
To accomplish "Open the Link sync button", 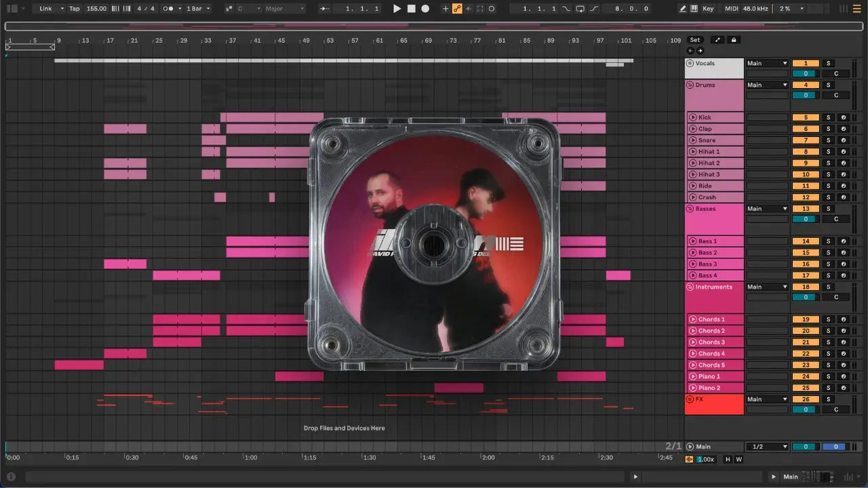I will tap(45, 9).
